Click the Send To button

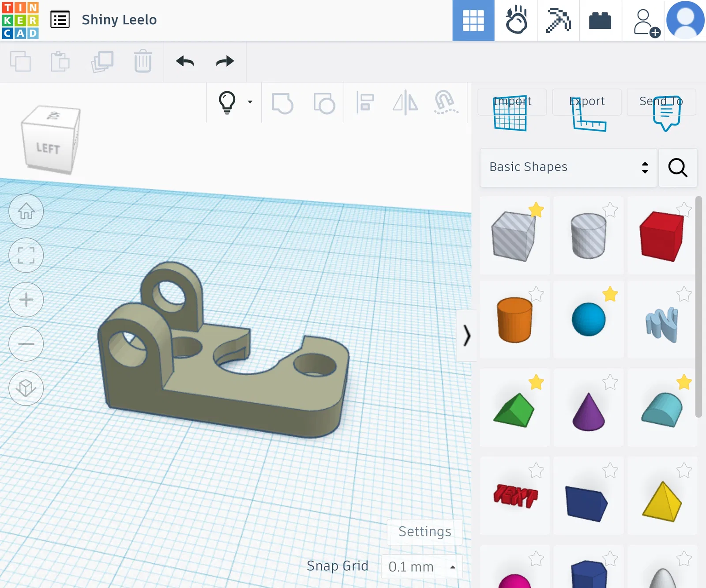(661, 102)
